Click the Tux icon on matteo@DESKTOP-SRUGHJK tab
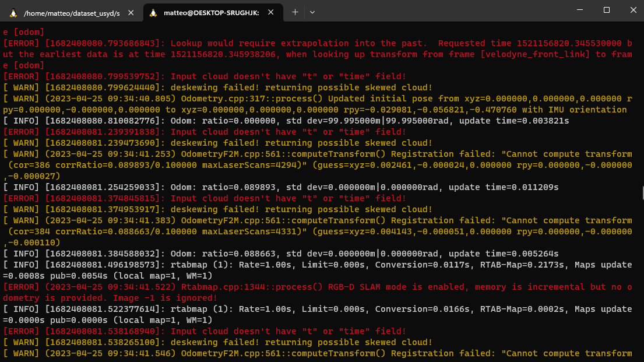The image size is (644, 362). [x=153, y=12]
